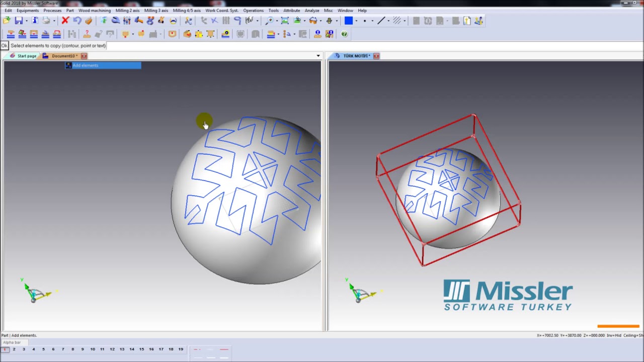
Task: Toggle layer 2 in the layer bar
Action: point(14,349)
